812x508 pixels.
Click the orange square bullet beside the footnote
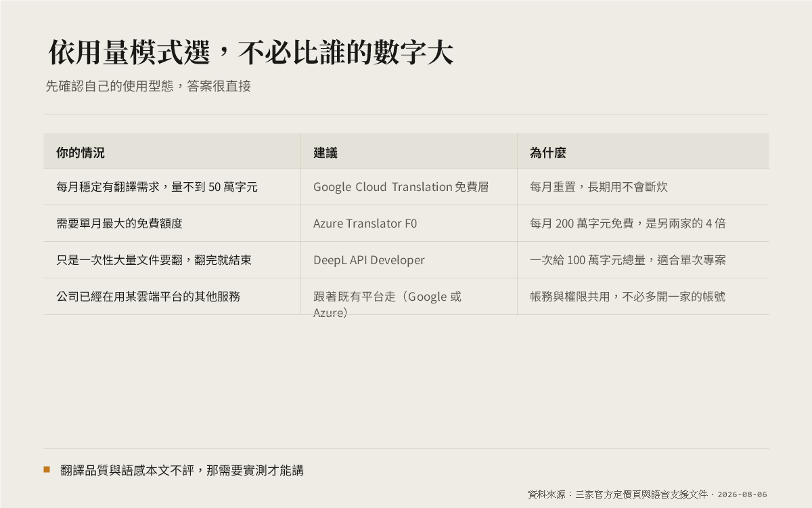[x=47, y=469]
